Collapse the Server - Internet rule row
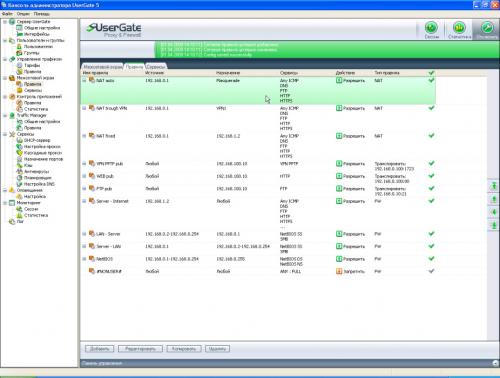The height and width of the screenshot is (378, 500). (84, 201)
